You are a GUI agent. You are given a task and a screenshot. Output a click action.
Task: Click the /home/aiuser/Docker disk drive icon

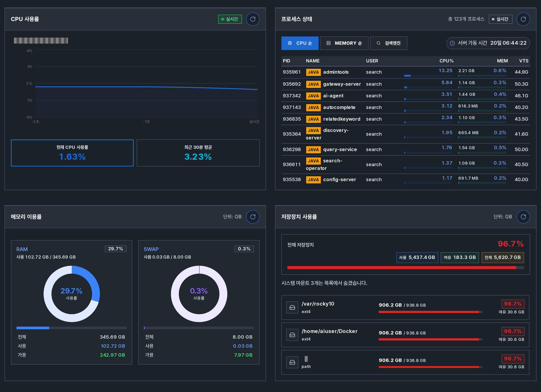coord(292,335)
